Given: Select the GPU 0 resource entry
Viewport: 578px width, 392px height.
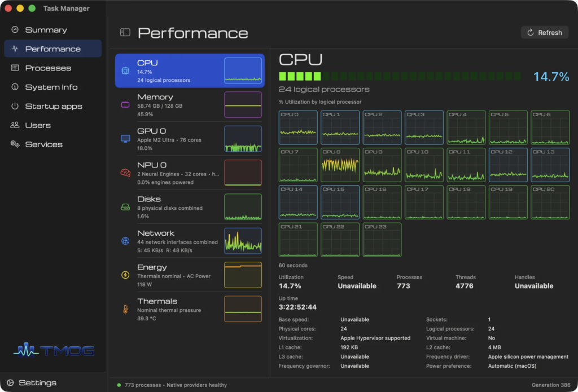Looking at the screenshot, I should tap(190, 139).
